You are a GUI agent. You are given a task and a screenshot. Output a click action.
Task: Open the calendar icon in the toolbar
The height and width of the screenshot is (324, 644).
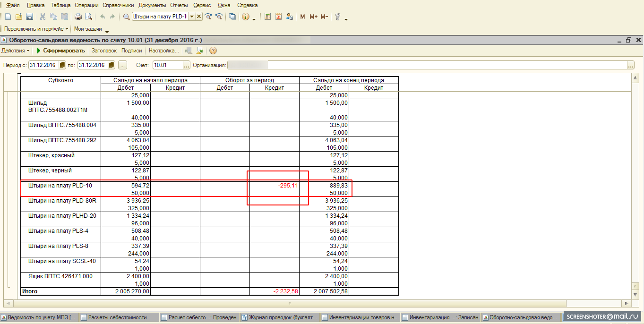click(278, 17)
